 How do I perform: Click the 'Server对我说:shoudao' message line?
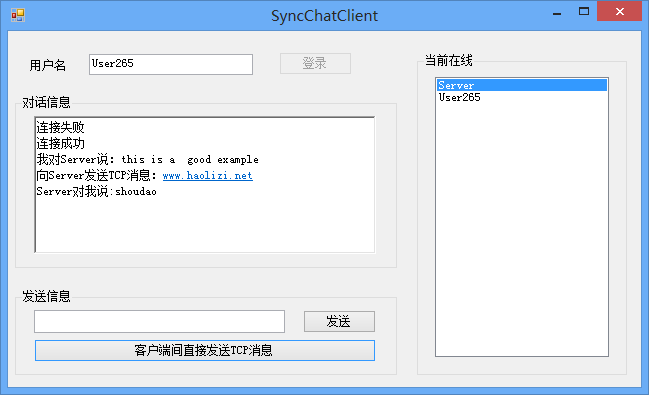(96, 192)
